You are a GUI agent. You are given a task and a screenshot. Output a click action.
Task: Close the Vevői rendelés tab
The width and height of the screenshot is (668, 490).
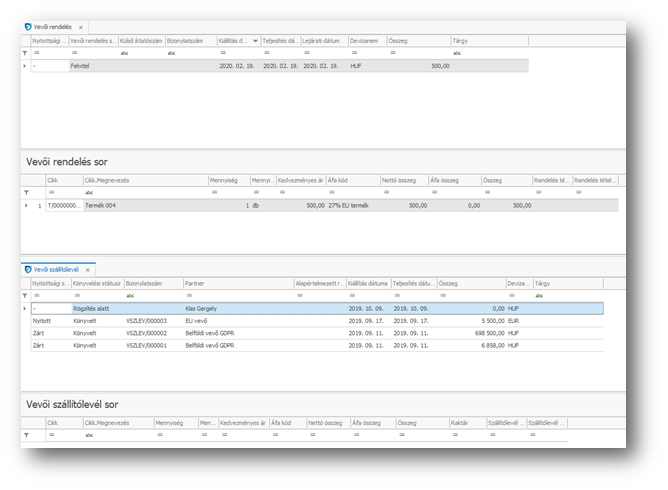click(81, 27)
